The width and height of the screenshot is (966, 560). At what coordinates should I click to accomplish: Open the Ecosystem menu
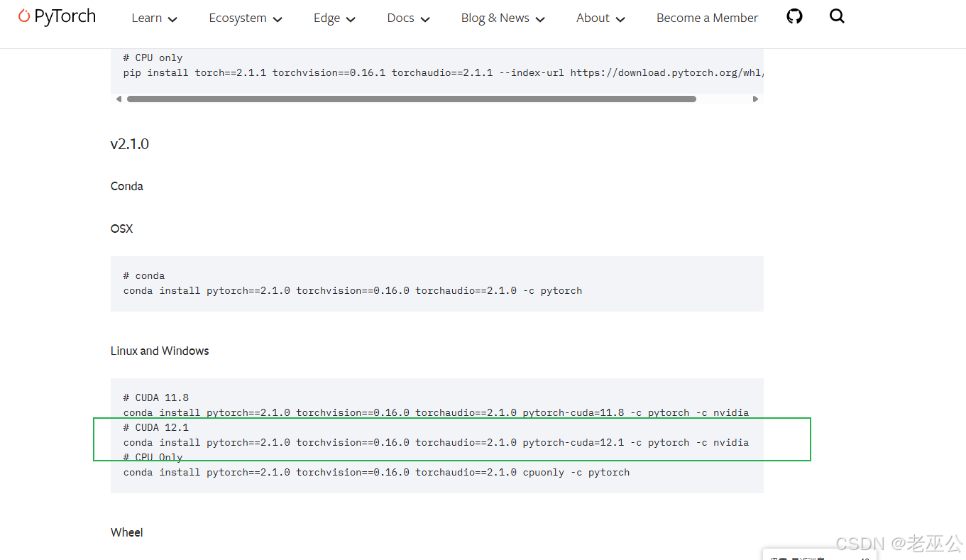246,18
